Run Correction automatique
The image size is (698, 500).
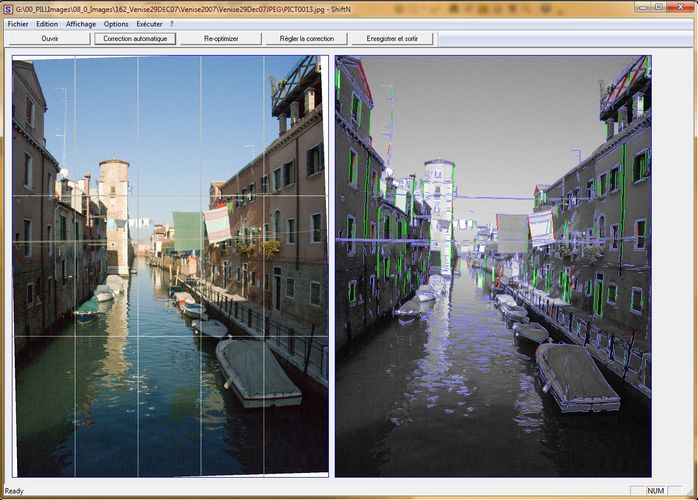135,39
